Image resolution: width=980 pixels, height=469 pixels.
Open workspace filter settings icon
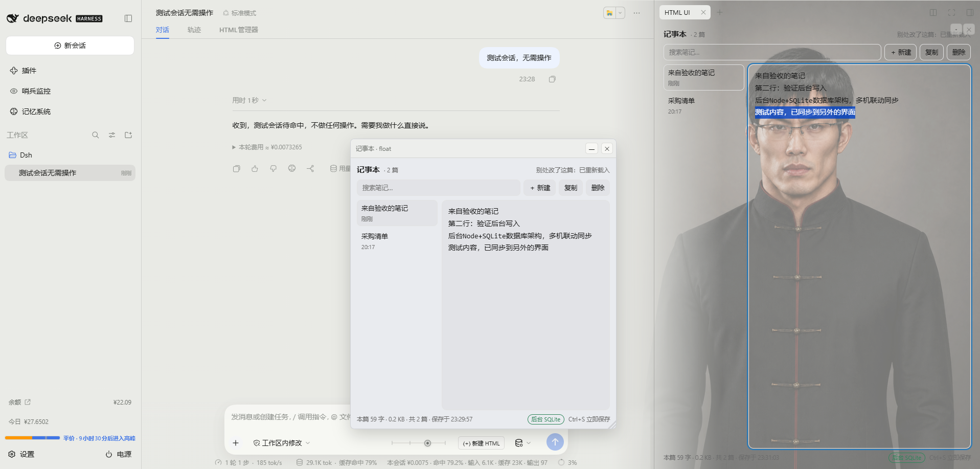(112, 135)
